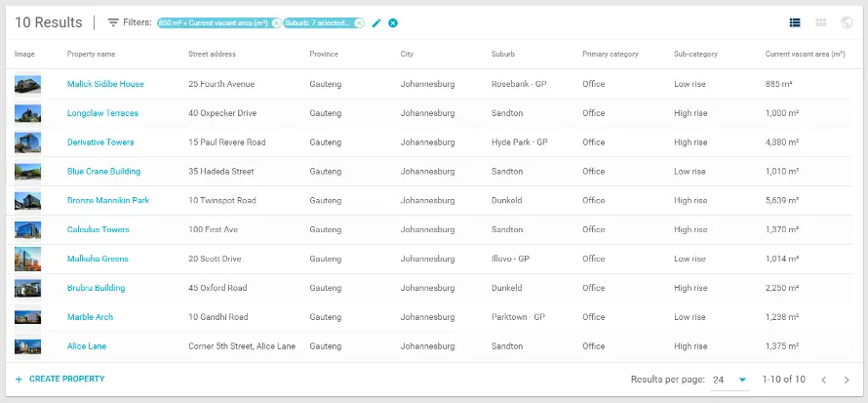Edit filters with pencil icon
868x403 pixels.
click(x=376, y=22)
